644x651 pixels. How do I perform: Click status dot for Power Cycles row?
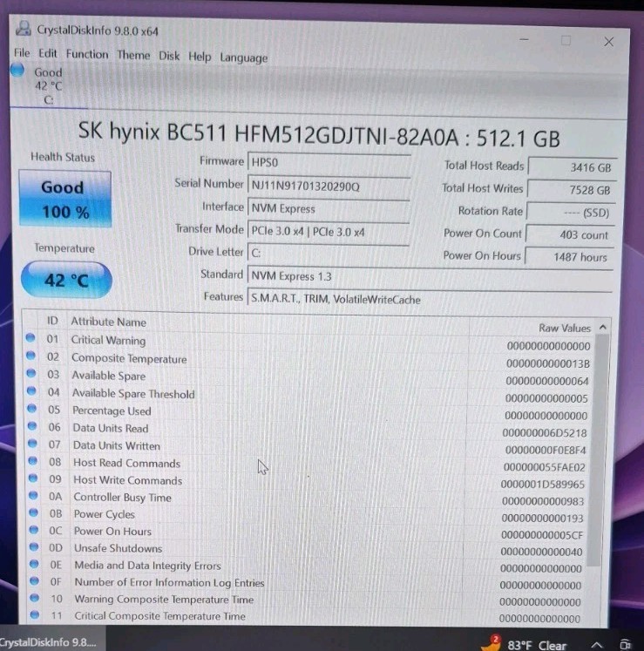[34, 512]
